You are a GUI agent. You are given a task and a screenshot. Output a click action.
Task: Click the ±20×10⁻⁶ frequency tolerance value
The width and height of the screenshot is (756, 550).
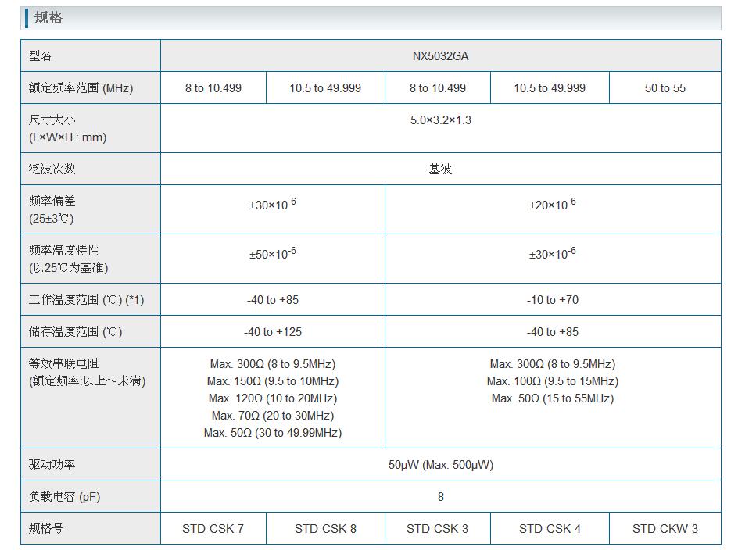click(x=552, y=205)
